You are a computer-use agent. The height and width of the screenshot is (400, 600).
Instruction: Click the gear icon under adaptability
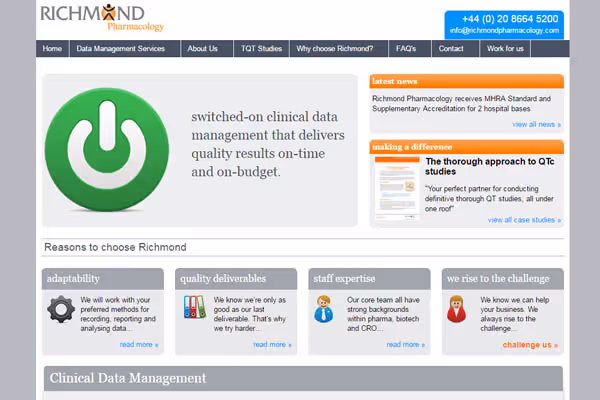click(x=61, y=309)
